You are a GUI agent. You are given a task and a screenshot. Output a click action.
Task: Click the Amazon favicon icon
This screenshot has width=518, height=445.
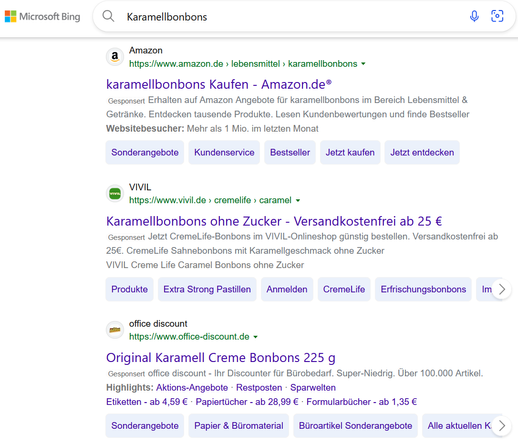pos(115,57)
